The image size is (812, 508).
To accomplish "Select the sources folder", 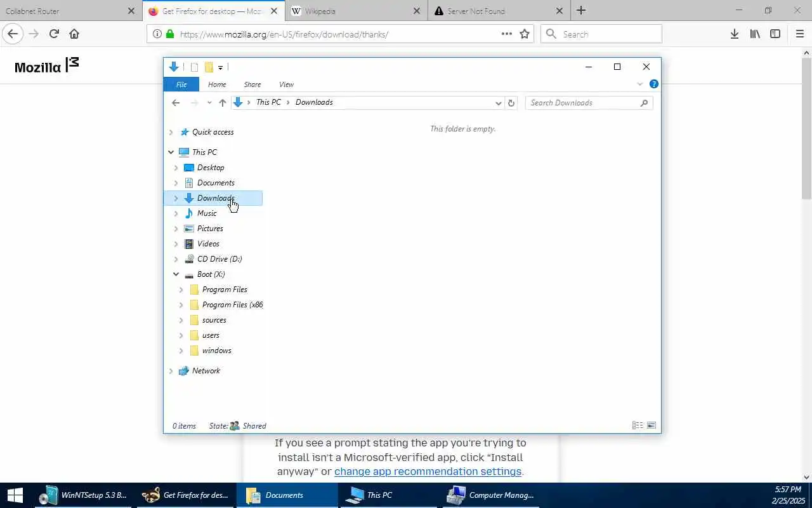I will point(214,320).
